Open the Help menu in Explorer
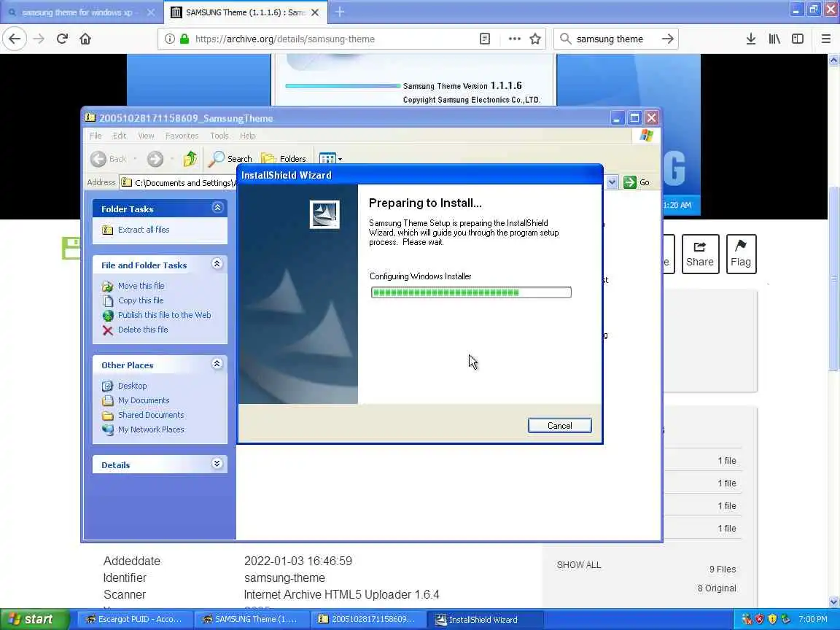Screen dimensions: 840x630 tap(247, 136)
